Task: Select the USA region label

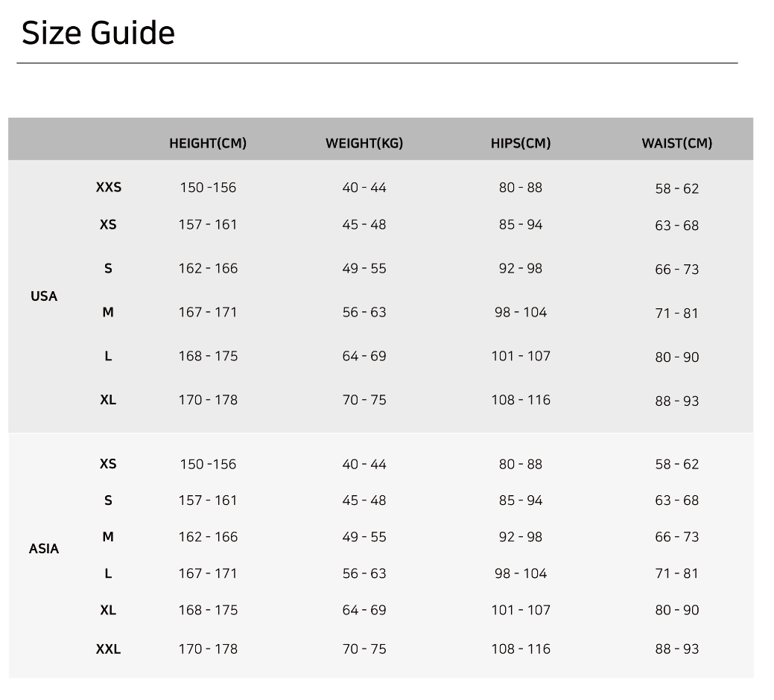Action: (x=44, y=296)
